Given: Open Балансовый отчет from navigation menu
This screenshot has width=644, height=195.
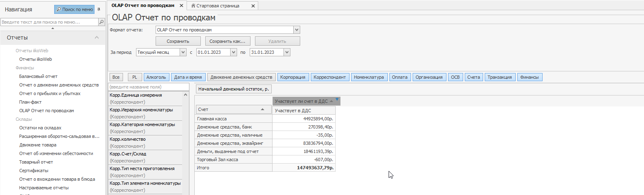Looking at the screenshot, I should [x=38, y=76].
